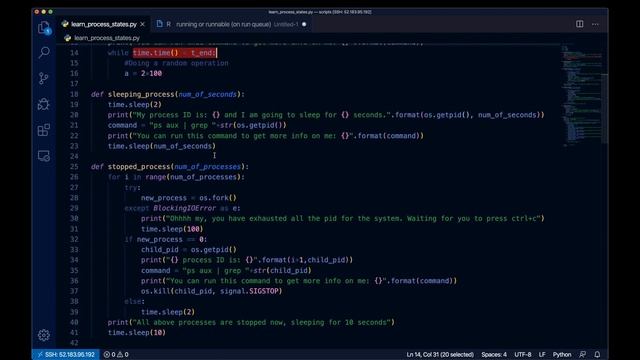Switch to the Untitled-1 tab
640x360 pixels.
point(231,24)
